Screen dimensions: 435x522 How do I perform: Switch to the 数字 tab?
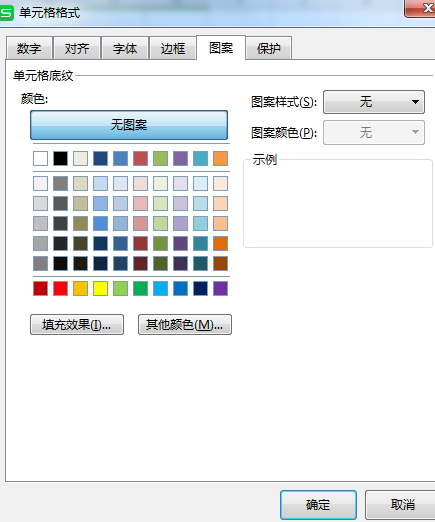click(29, 49)
